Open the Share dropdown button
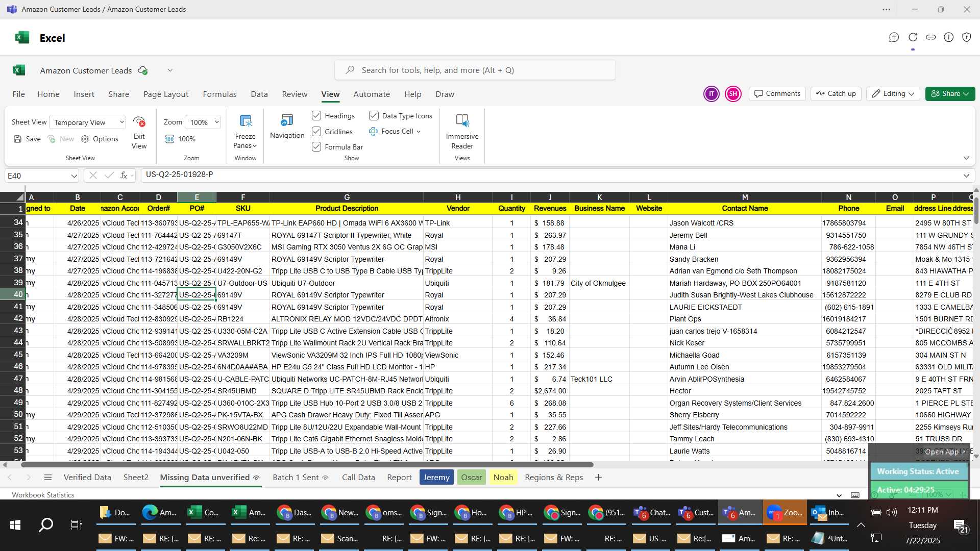The image size is (980, 551). (950, 94)
